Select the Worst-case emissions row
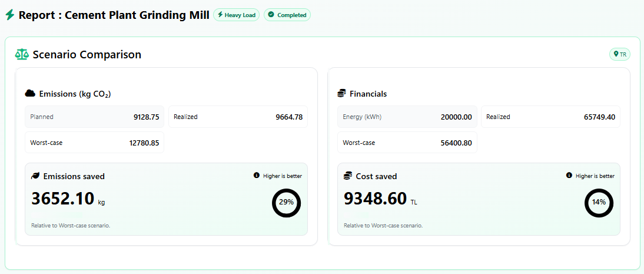 tap(94, 143)
